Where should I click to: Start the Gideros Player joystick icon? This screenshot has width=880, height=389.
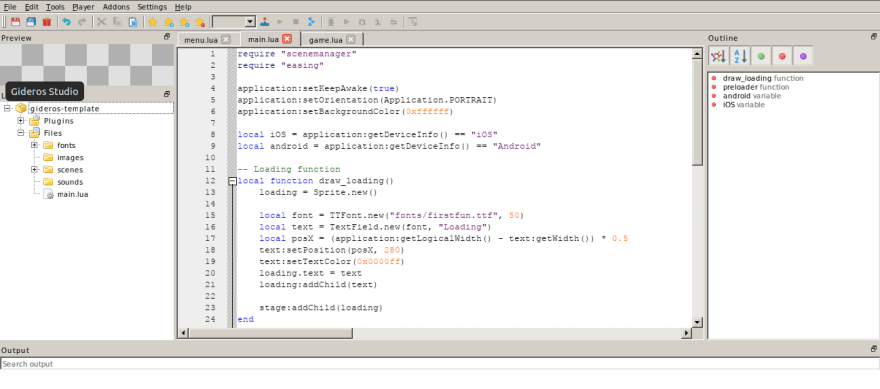264,22
